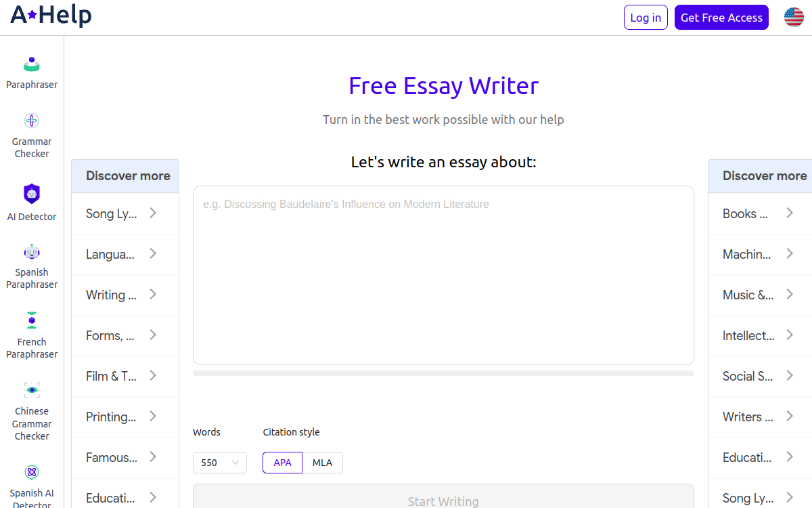Open the Film & T... category item

(125, 376)
